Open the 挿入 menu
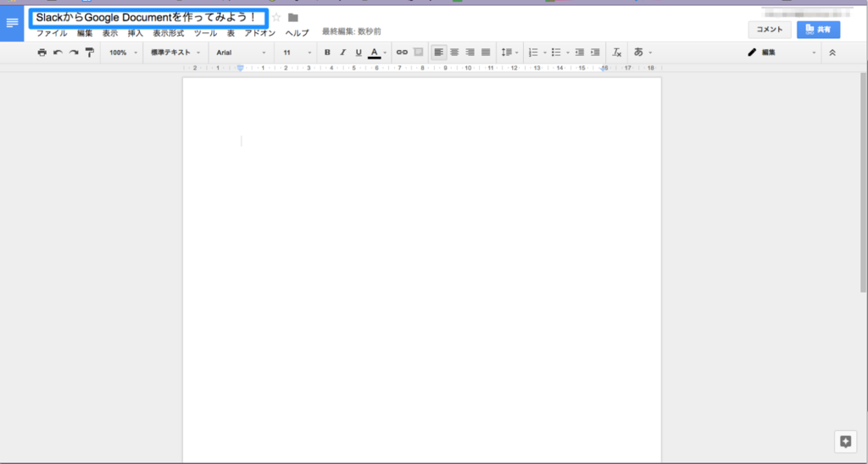 136,33
